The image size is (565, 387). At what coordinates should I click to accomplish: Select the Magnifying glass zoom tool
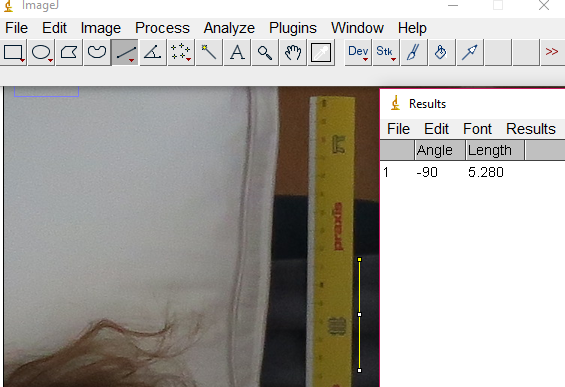(265, 53)
